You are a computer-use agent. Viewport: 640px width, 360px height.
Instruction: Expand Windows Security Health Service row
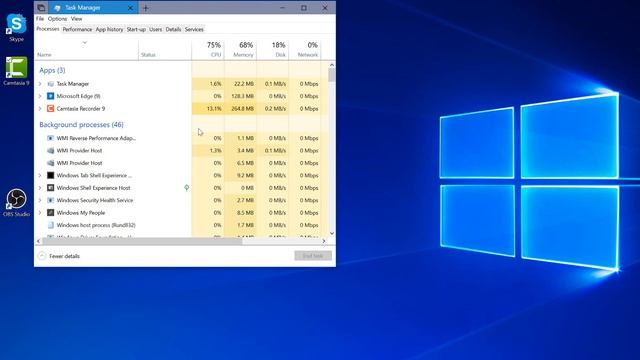pyautogui.click(x=40, y=200)
